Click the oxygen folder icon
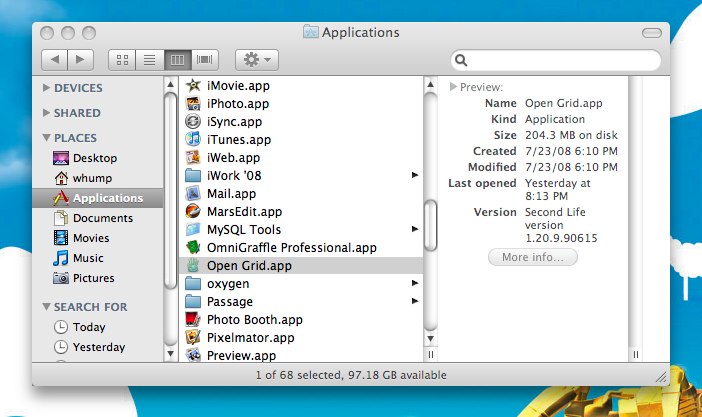The height and width of the screenshot is (417, 702). [x=193, y=284]
